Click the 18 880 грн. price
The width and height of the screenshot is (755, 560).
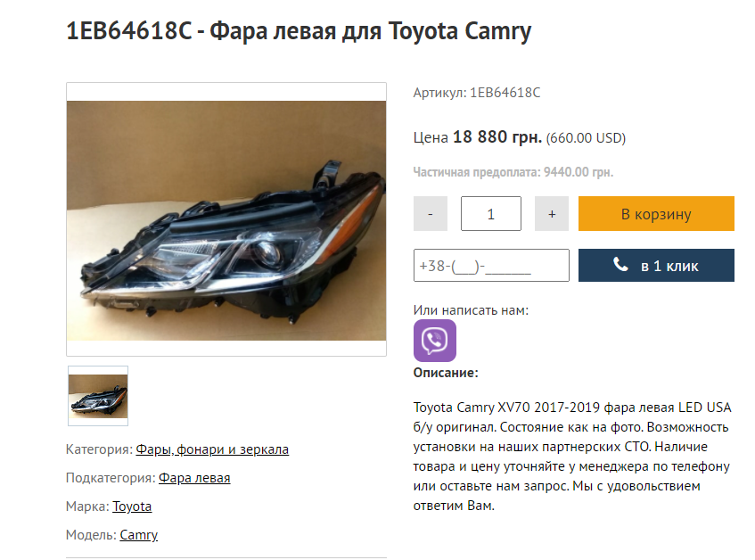[497, 137]
